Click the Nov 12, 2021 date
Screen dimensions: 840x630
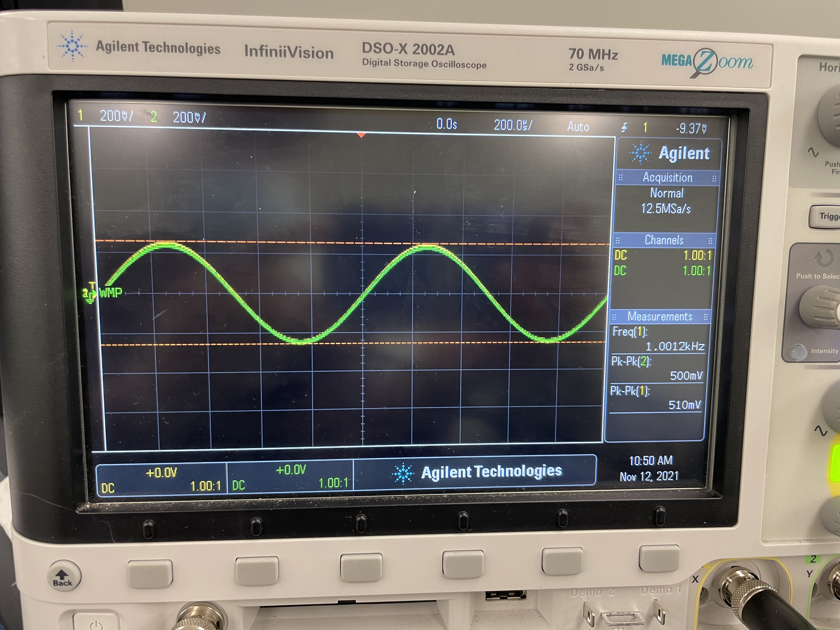[x=649, y=476]
